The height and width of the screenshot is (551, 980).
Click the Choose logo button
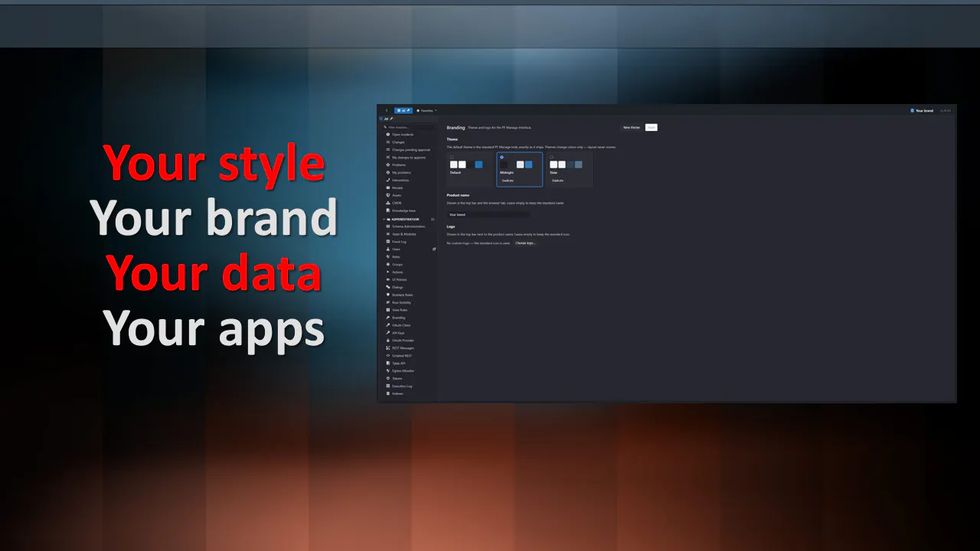tap(525, 243)
